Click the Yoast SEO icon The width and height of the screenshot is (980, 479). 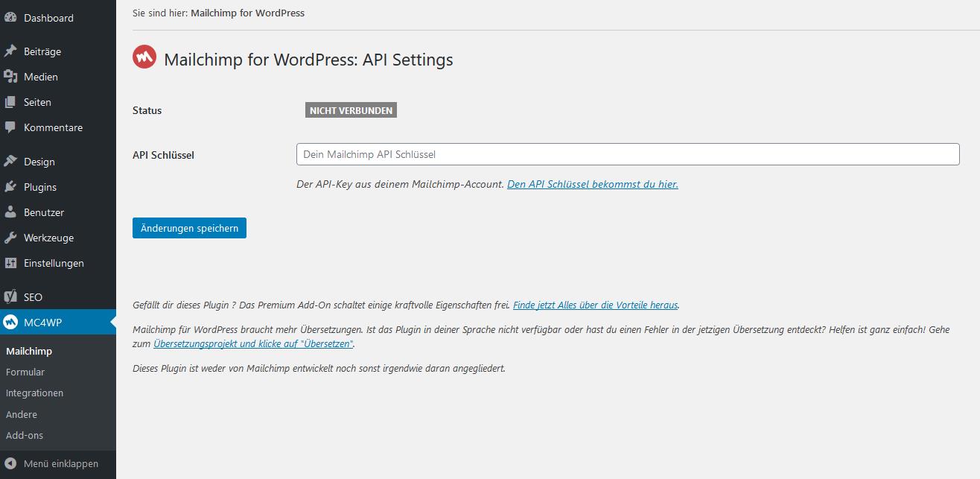click(10, 296)
